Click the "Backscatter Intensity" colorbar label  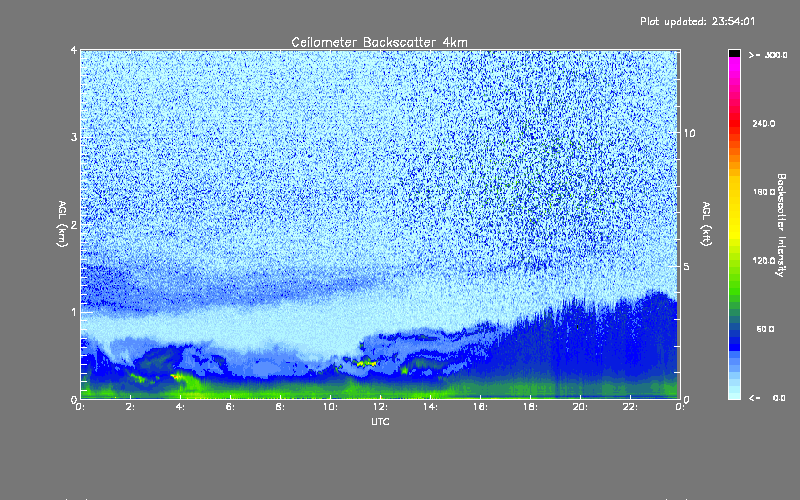pos(781,225)
